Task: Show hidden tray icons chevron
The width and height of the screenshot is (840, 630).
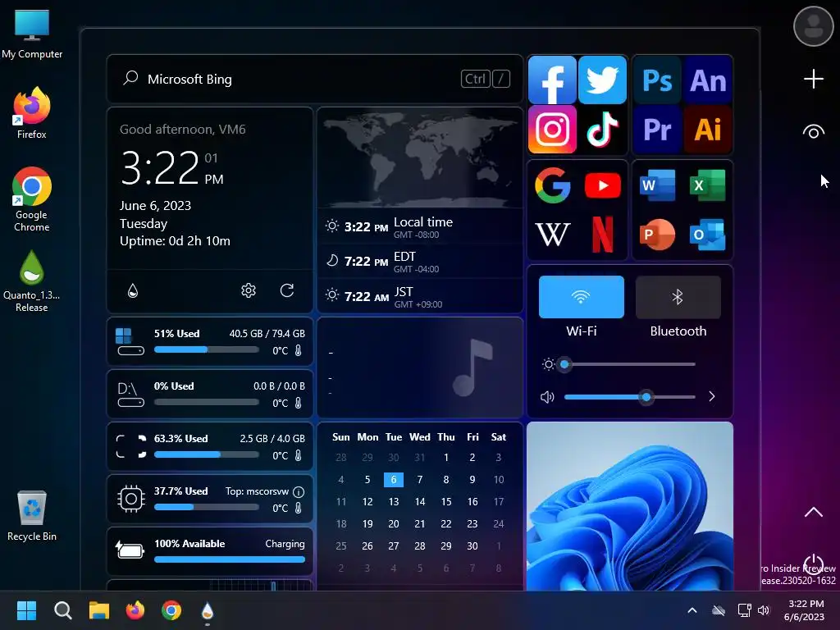Action: (692, 610)
